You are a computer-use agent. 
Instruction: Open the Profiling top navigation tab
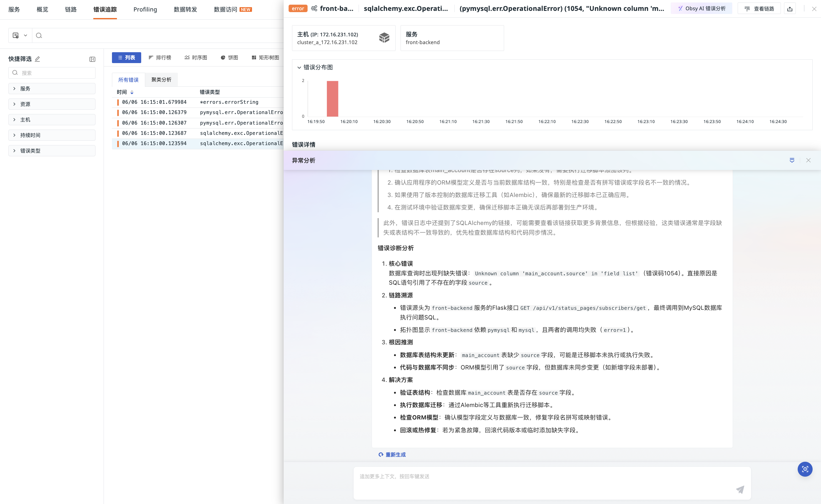point(145,9)
